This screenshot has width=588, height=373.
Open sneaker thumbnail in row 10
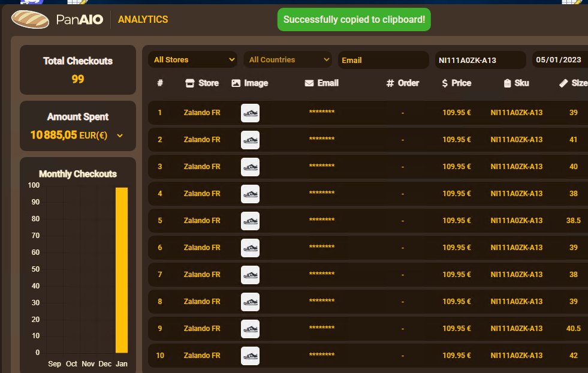pyautogui.click(x=250, y=356)
